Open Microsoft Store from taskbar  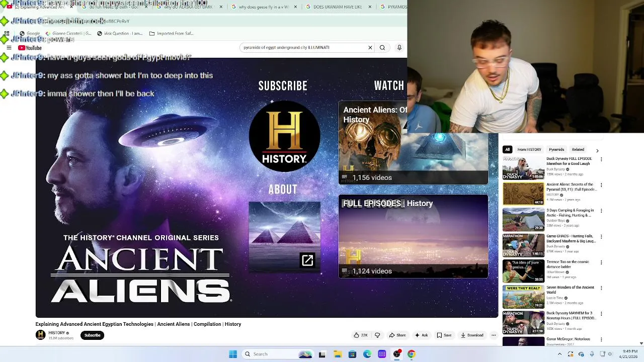(x=352, y=354)
